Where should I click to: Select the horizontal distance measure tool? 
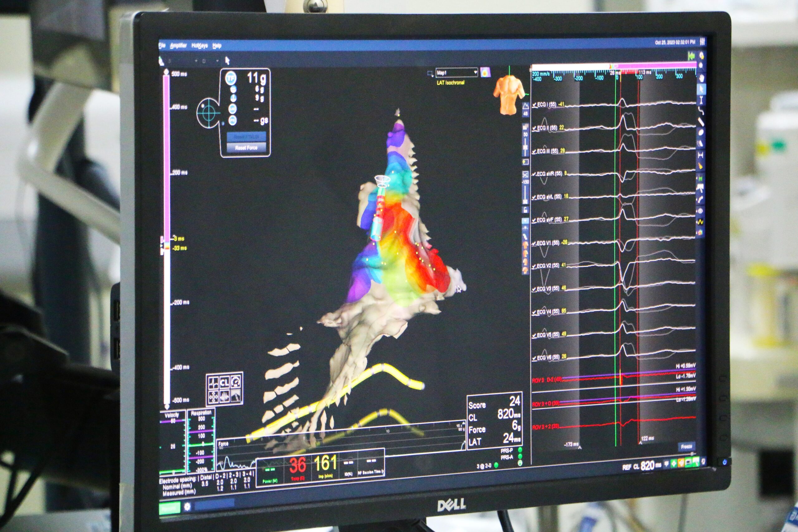[701, 155]
